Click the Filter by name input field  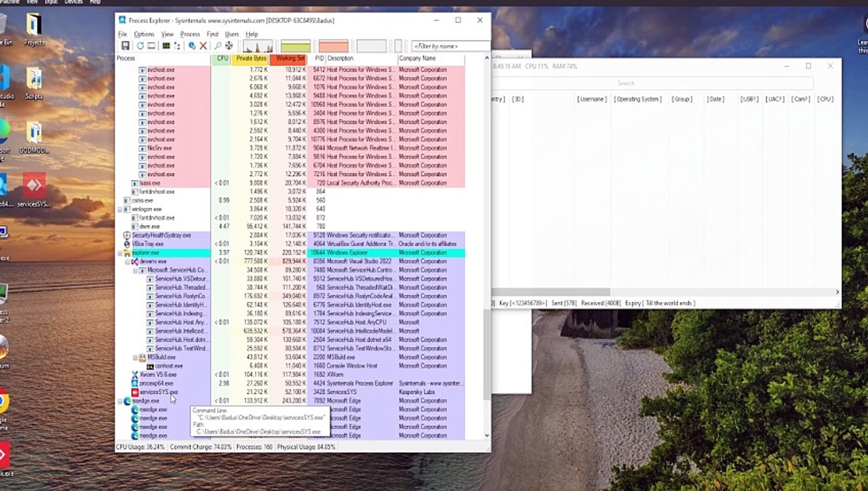pyautogui.click(x=450, y=46)
